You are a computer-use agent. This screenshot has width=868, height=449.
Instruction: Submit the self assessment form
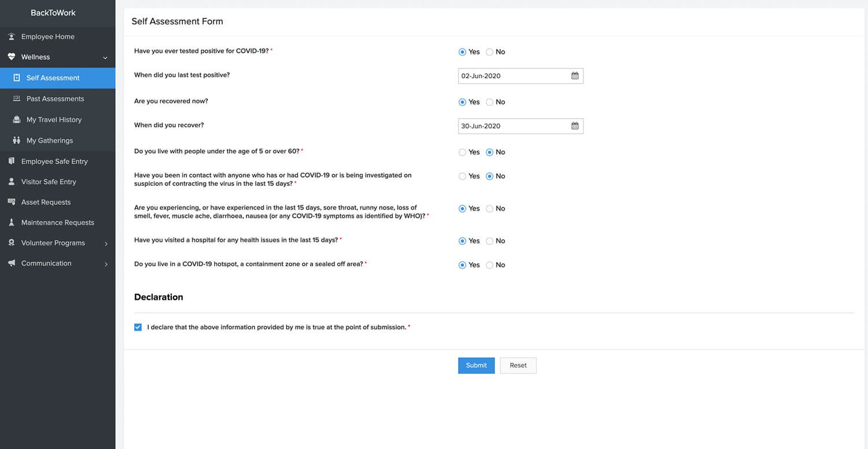476,366
